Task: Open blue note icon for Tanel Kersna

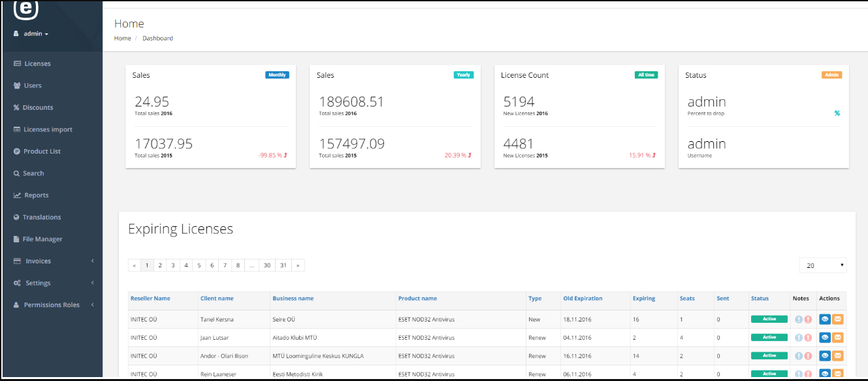Action: (x=799, y=320)
